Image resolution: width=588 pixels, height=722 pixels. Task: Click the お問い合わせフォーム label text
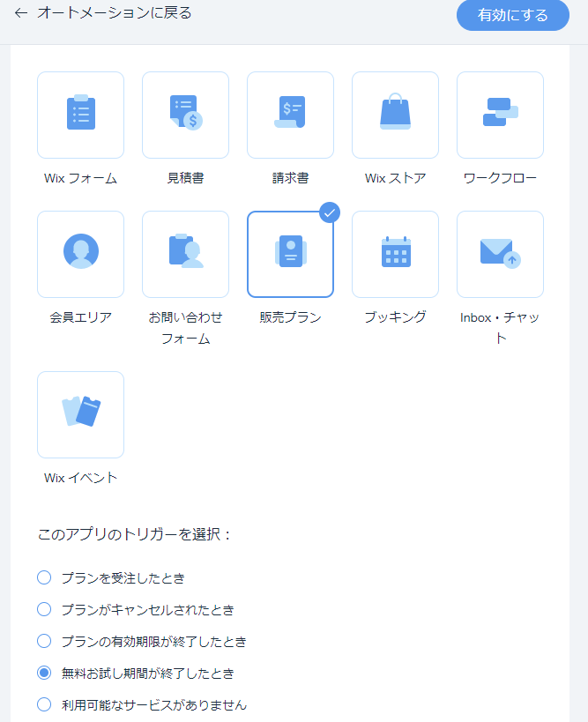tap(185, 328)
